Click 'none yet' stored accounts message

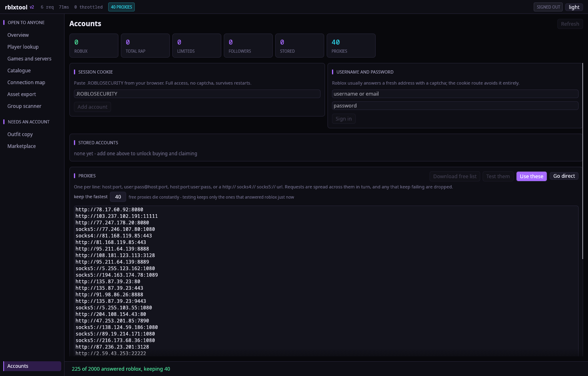136,154
